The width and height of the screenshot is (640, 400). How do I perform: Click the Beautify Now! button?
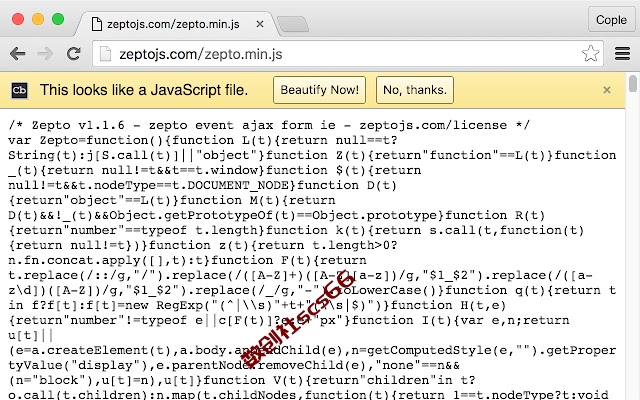[x=319, y=90]
